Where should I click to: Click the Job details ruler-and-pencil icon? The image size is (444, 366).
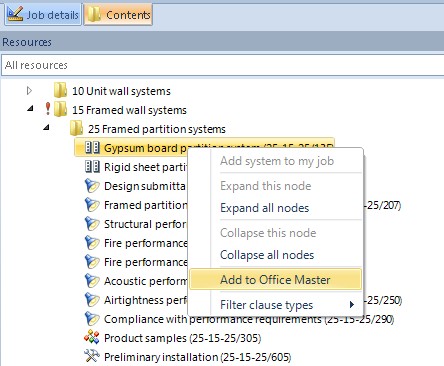point(15,14)
